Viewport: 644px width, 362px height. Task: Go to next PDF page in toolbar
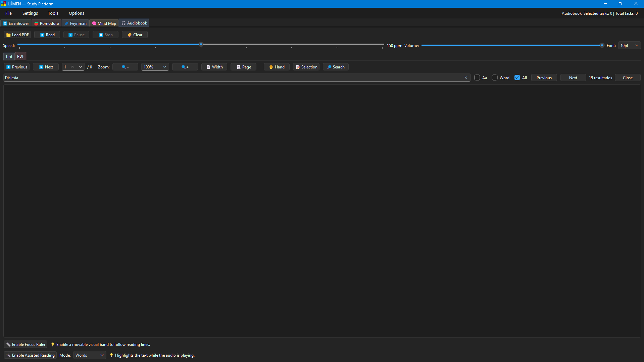pyautogui.click(x=46, y=67)
